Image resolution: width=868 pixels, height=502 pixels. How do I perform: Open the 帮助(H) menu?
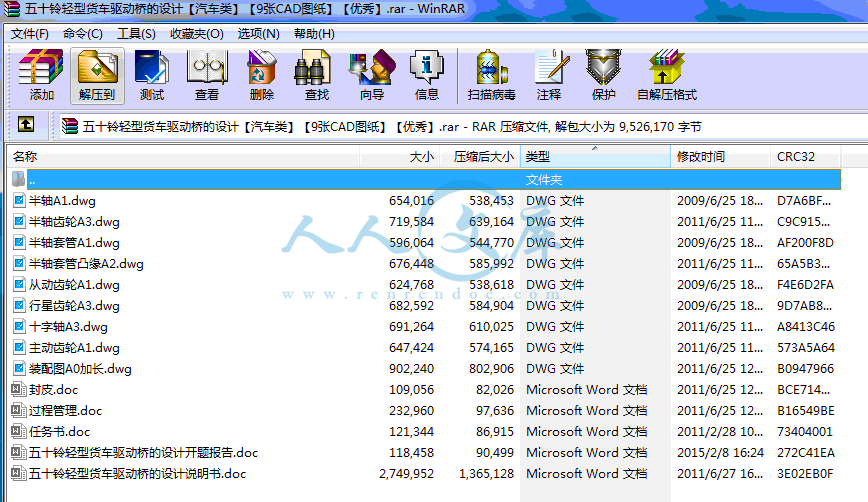click(x=314, y=34)
